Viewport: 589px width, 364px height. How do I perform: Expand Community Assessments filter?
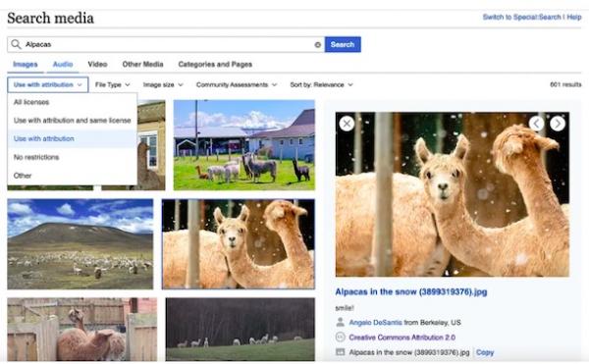point(237,84)
